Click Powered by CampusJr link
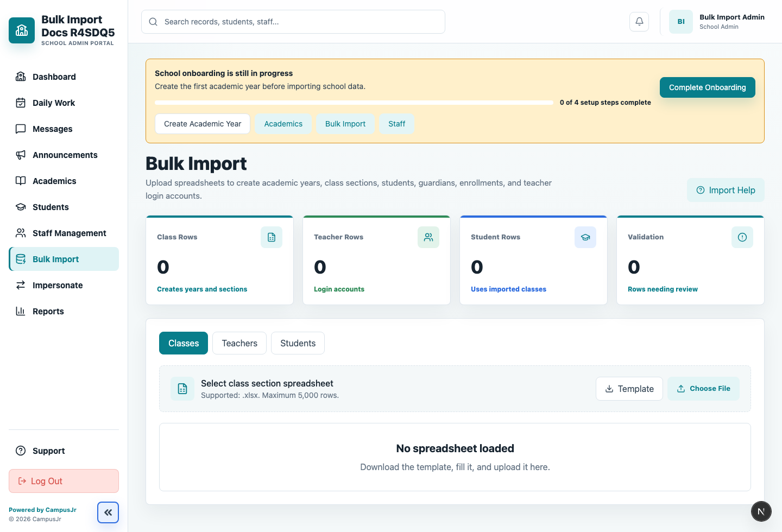The width and height of the screenshot is (782, 532). pos(42,510)
